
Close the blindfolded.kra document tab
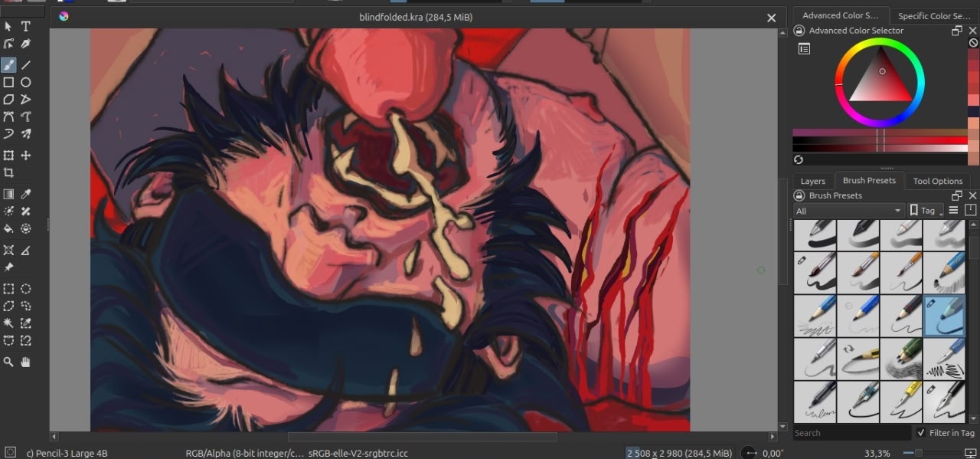[x=771, y=17]
